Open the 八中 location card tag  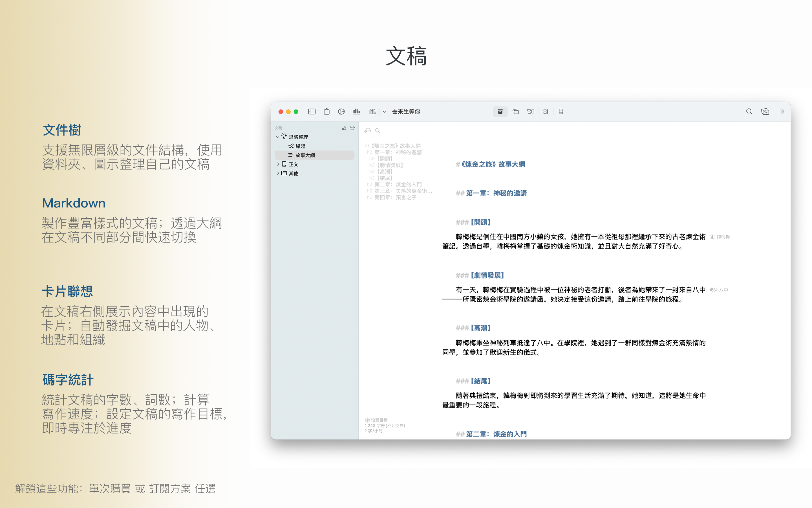pyautogui.click(x=719, y=290)
